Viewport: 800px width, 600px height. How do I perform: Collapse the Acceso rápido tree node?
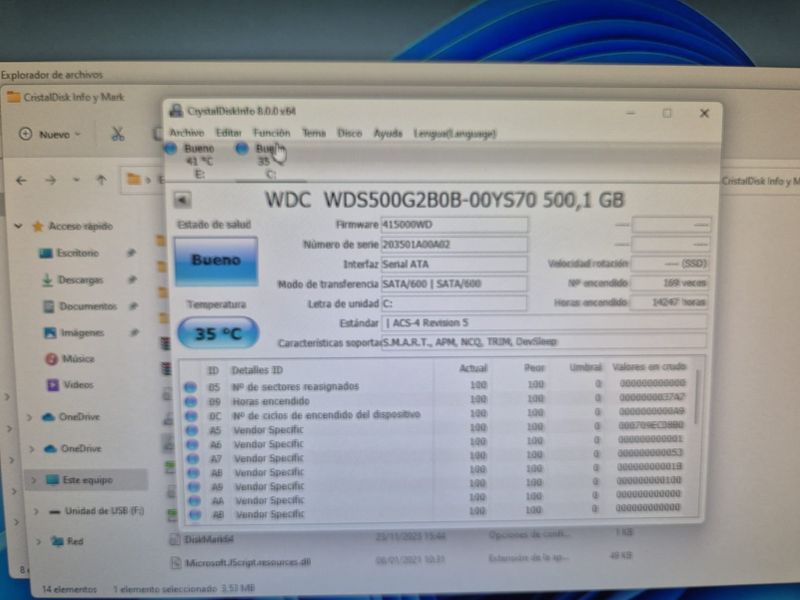(x=18, y=226)
